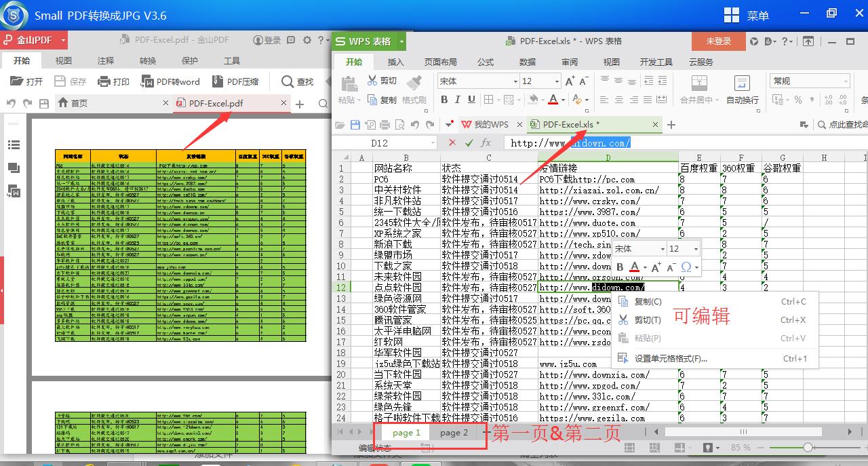Click the left alignment icon in ribbon
This screenshot has width=868, height=466.
604,100
